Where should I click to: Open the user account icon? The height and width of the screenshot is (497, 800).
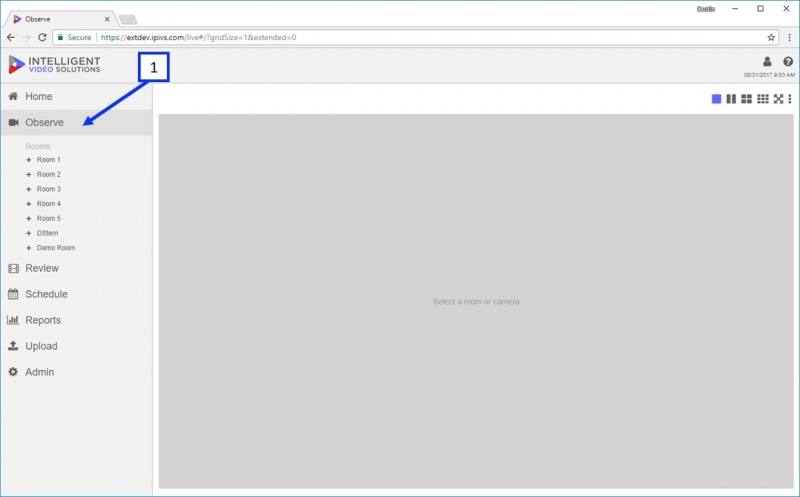[767, 62]
